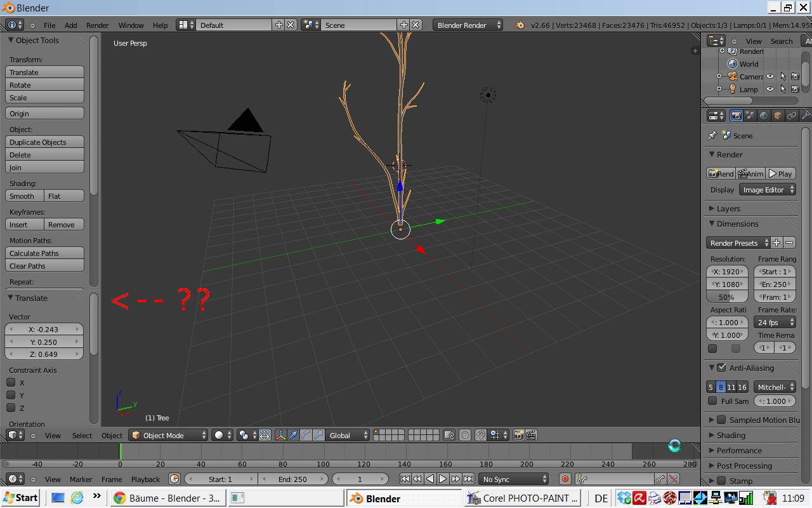Click the proportional editing icon
This screenshot has width=812, height=508.
465,435
